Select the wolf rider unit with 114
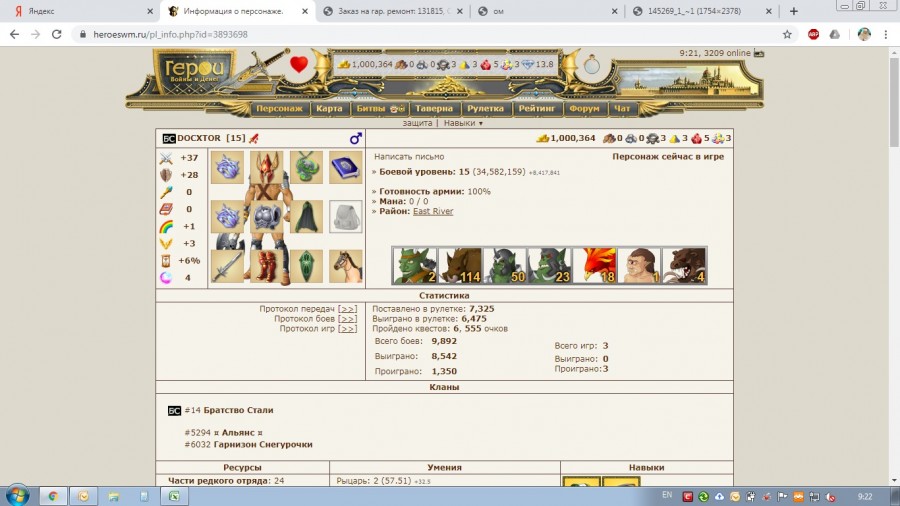The image size is (900, 506). 460,266
